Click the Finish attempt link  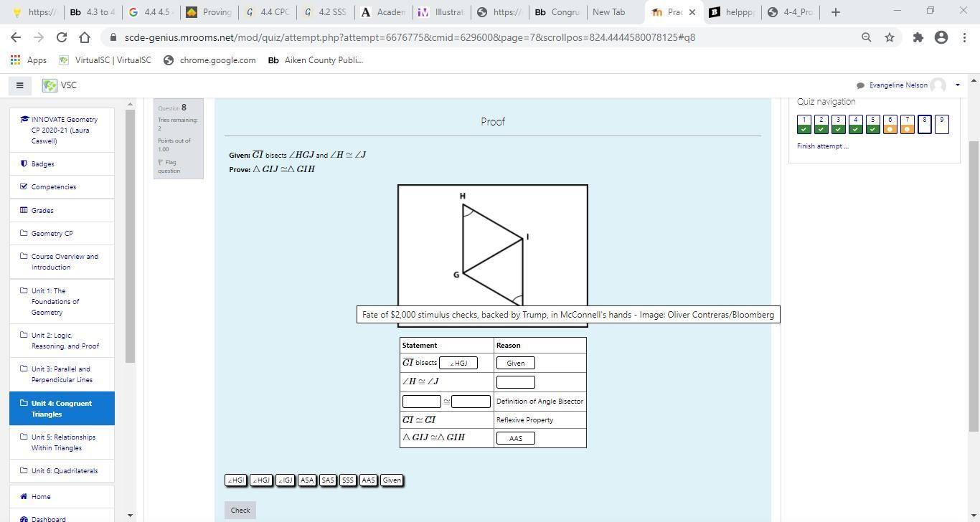coord(822,146)
